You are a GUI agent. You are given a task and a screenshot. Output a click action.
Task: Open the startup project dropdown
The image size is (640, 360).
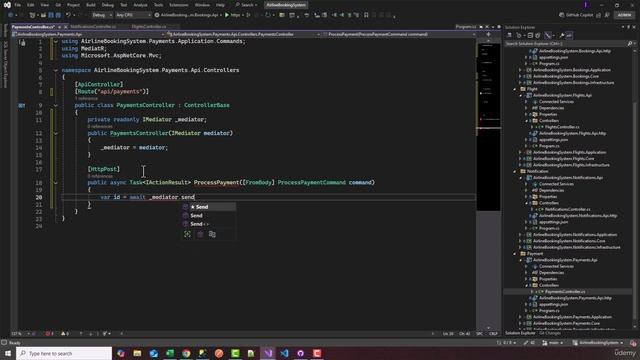pos(189,15)
